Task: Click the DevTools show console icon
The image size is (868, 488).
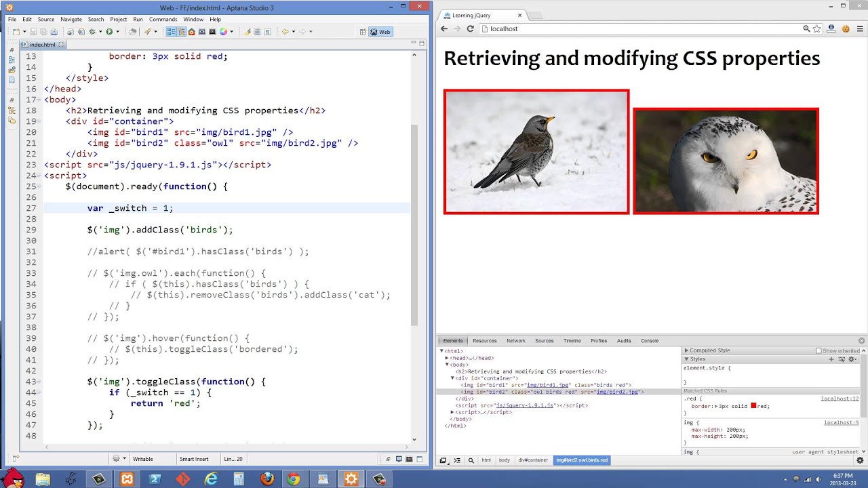Action: click(x=456, y=460)
